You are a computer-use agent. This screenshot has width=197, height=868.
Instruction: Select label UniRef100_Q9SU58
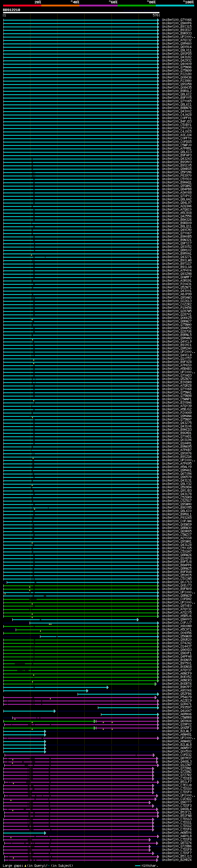click(x=177, y=84)
